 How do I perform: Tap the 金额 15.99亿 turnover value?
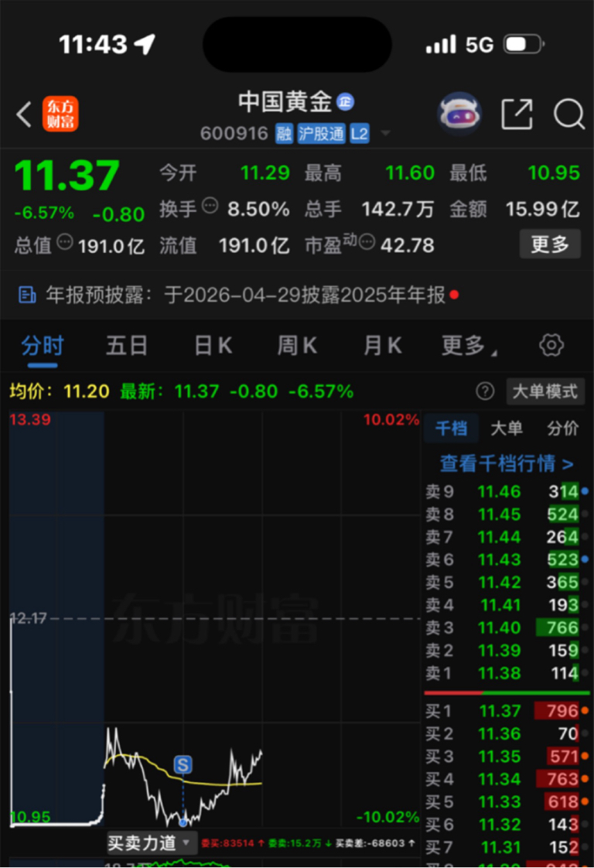pos(542,209)
